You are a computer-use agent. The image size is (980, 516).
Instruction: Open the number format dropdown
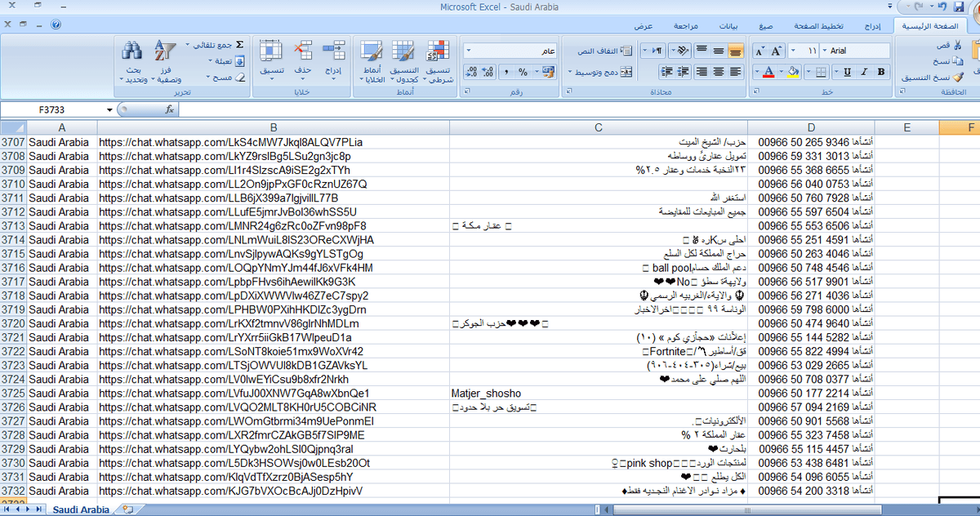pos(468,51)
